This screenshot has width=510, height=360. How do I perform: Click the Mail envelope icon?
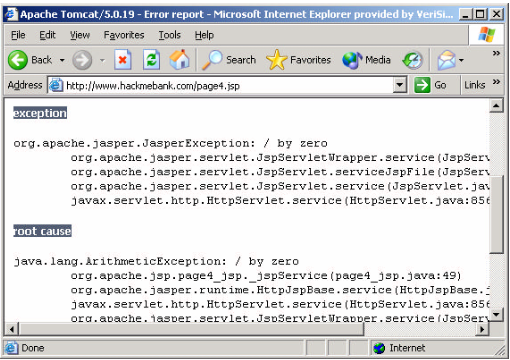click(446, 60)
